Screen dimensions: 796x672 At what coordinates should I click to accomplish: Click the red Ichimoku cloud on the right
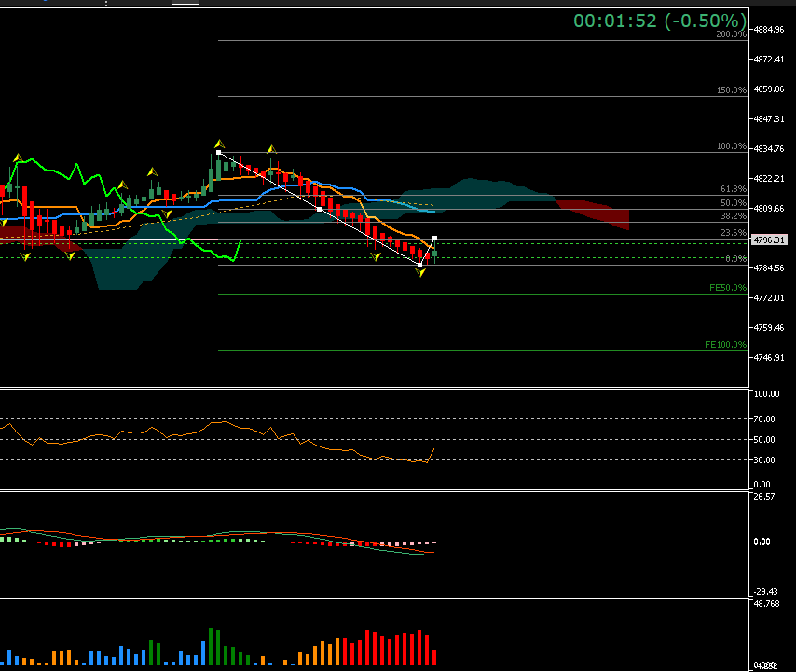pyautogui.click(x=597, y=213)
